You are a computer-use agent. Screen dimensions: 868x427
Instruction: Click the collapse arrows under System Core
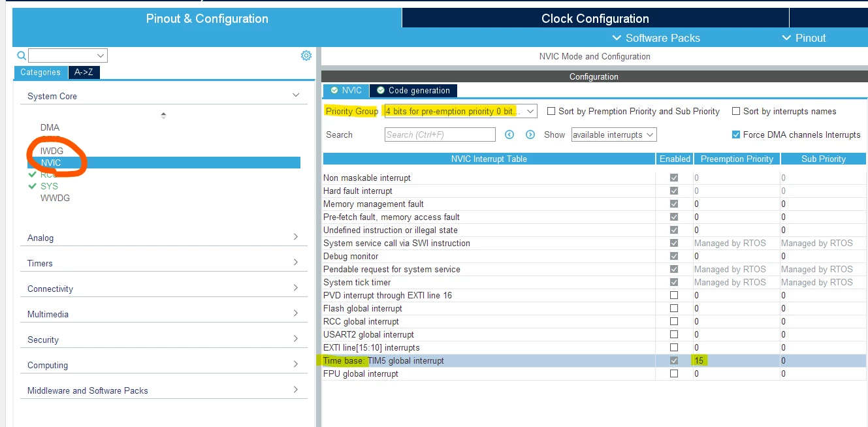tap(163, 115)
